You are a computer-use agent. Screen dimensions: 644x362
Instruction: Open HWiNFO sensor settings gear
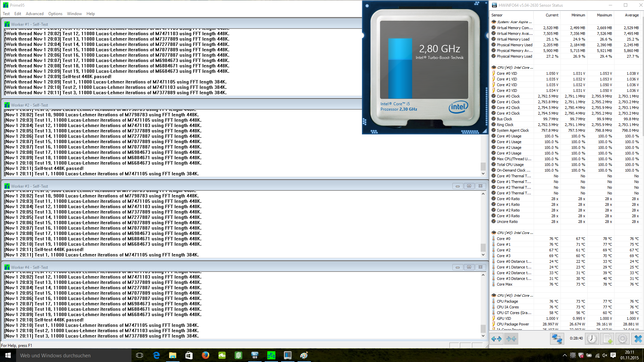point(623,339)
